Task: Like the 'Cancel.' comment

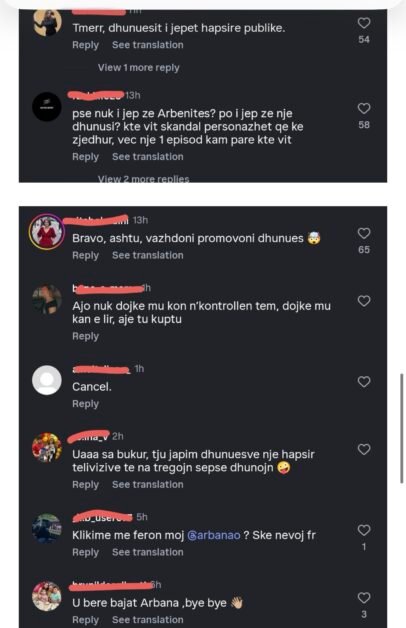Action: [x=364, y=382]
